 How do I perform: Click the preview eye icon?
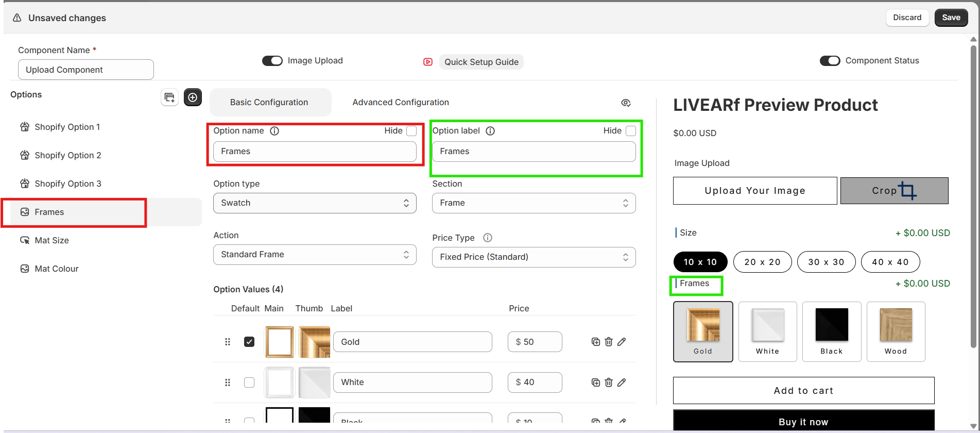(x=626, y=103)
